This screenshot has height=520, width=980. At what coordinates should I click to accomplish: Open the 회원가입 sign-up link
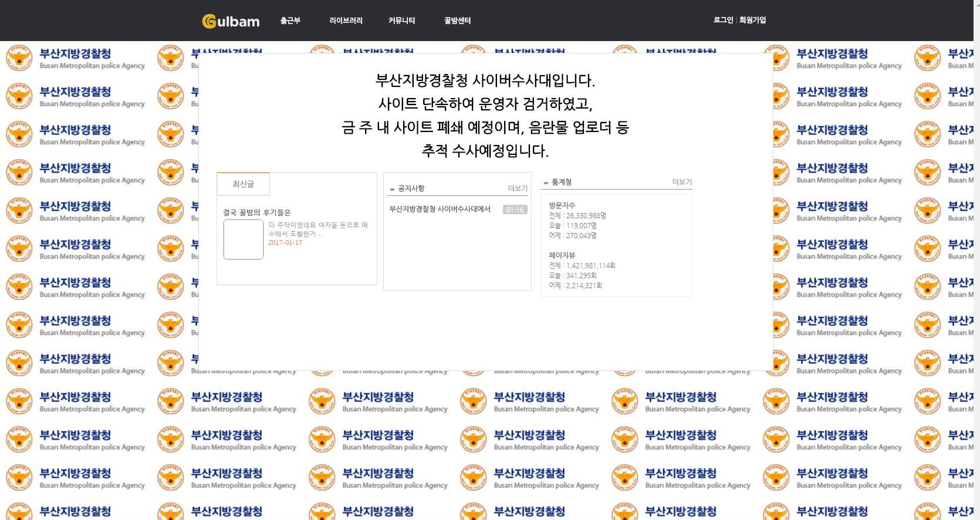point(752,20)
